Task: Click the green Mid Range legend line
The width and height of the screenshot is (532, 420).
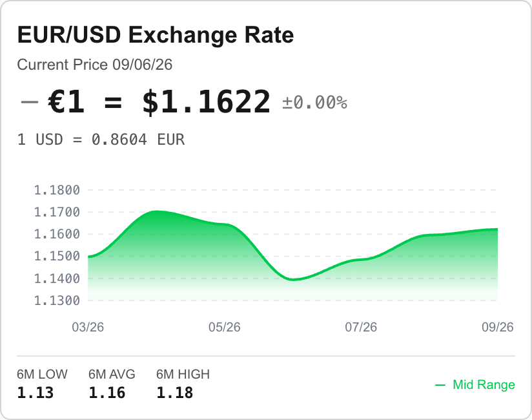Action: tap(440, 385)
